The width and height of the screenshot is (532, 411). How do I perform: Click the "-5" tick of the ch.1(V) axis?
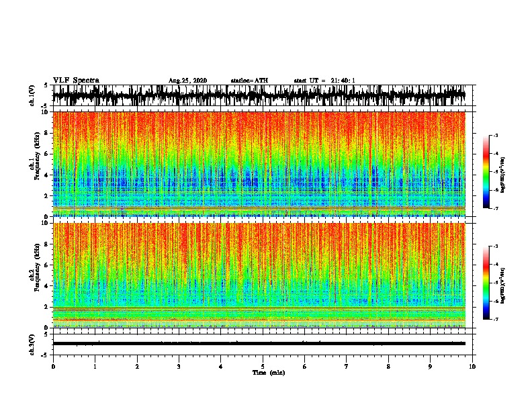[45, 106]
